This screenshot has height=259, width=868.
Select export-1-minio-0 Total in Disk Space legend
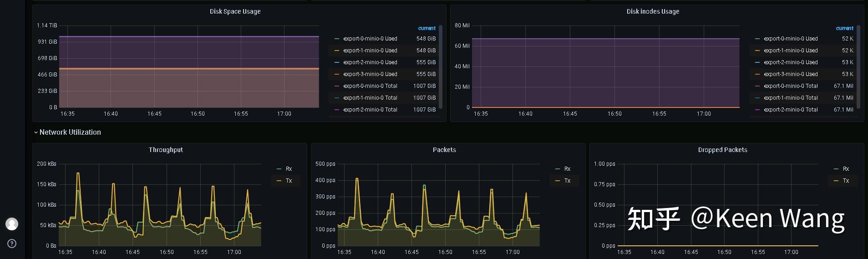click(x=370, y=98)
